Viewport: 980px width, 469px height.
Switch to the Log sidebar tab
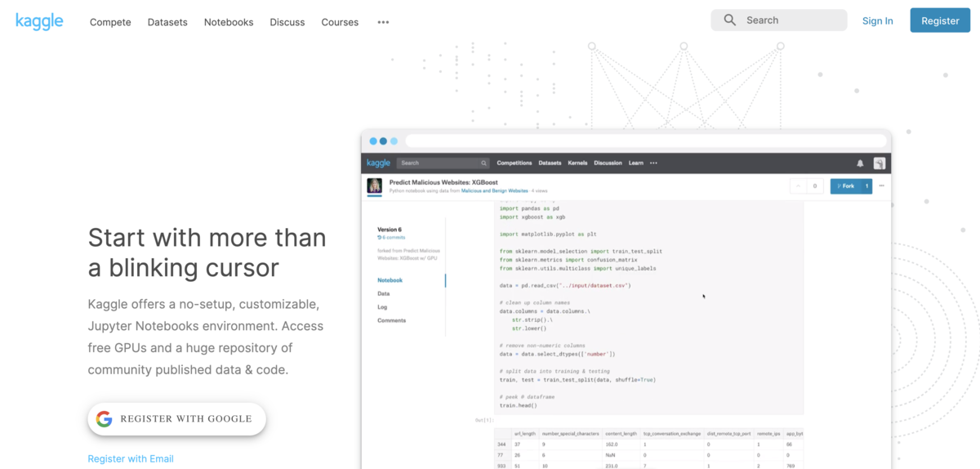pyautogui.click(x=382, y=307)
